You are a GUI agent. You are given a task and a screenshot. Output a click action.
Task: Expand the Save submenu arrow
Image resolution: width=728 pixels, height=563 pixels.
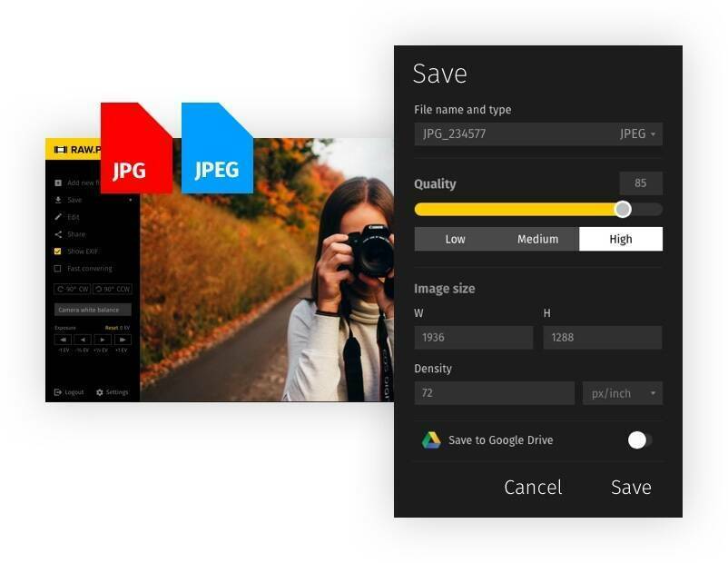(130, 200)
